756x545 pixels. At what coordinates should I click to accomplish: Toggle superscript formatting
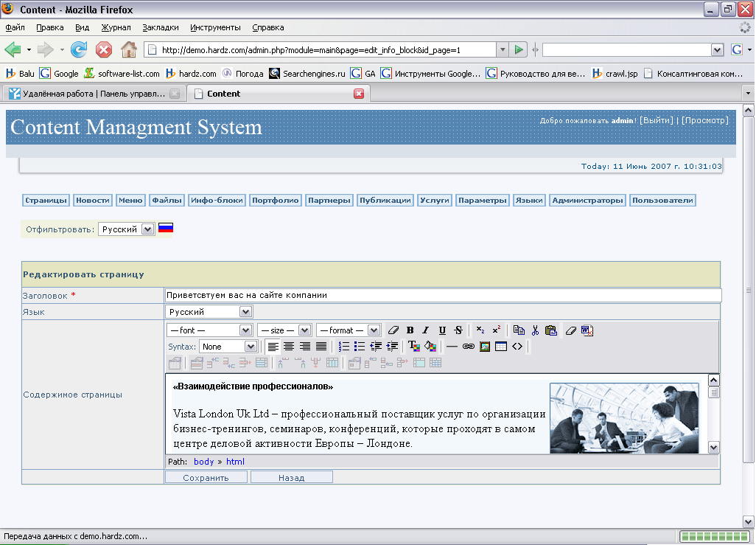tap(497, 330)
